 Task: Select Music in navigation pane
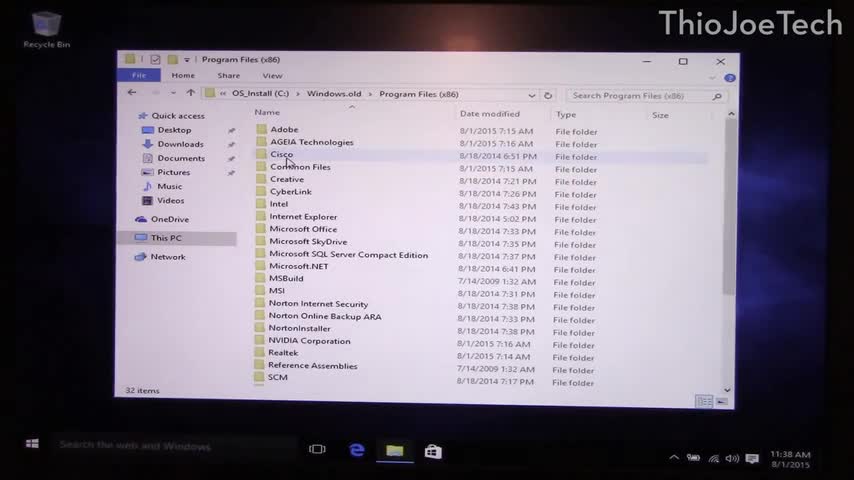pyautogui.click(x=169, y=186)
